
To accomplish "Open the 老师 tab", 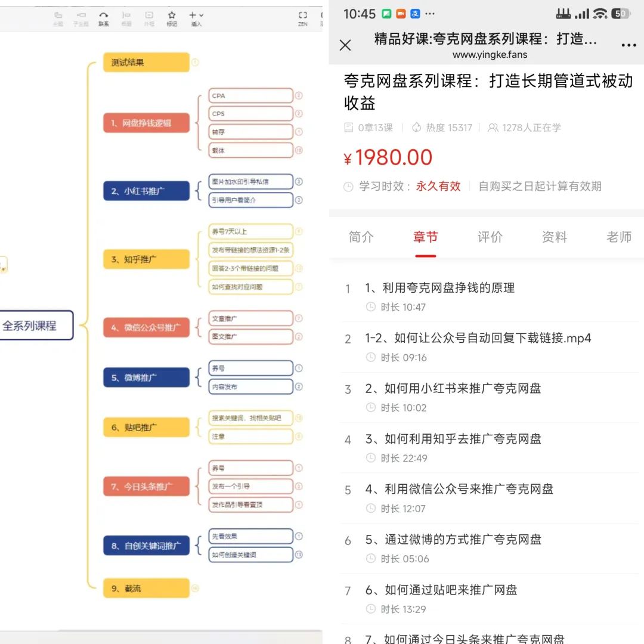I will click(x=618, y=237).
